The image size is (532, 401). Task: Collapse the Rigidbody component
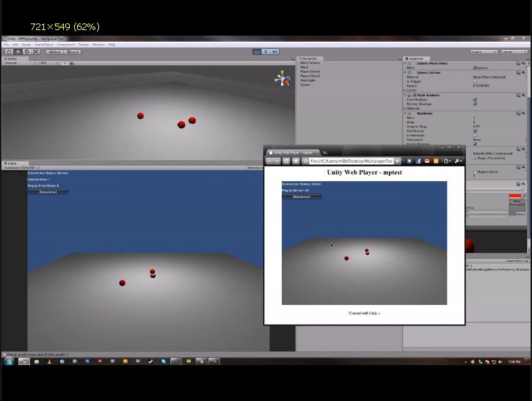tap(405, 114)
